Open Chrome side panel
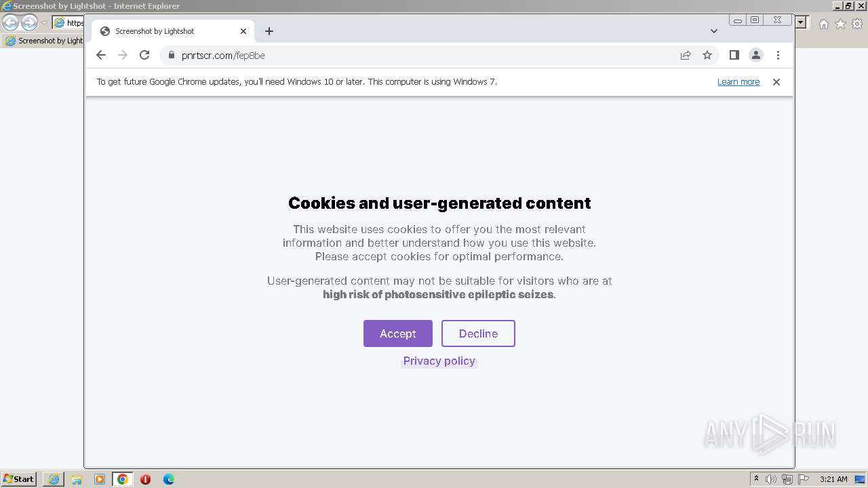The width and height of the screenshot is (868, 488). point(734,55)
